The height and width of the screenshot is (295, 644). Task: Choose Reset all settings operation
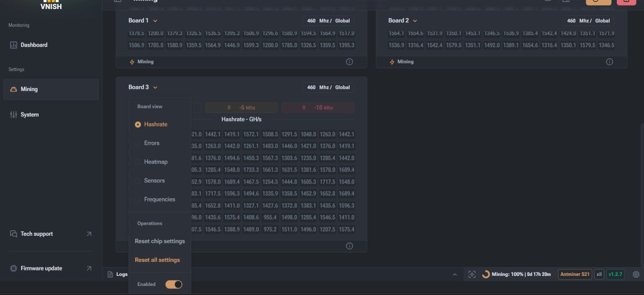point(157,260)
